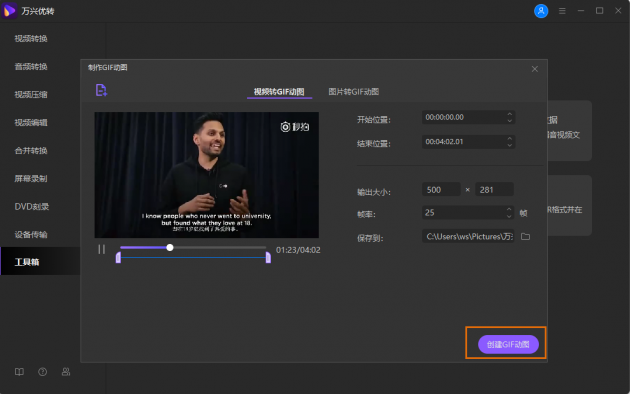
Task: Pause the video preview playback
Action: (102, 249)
